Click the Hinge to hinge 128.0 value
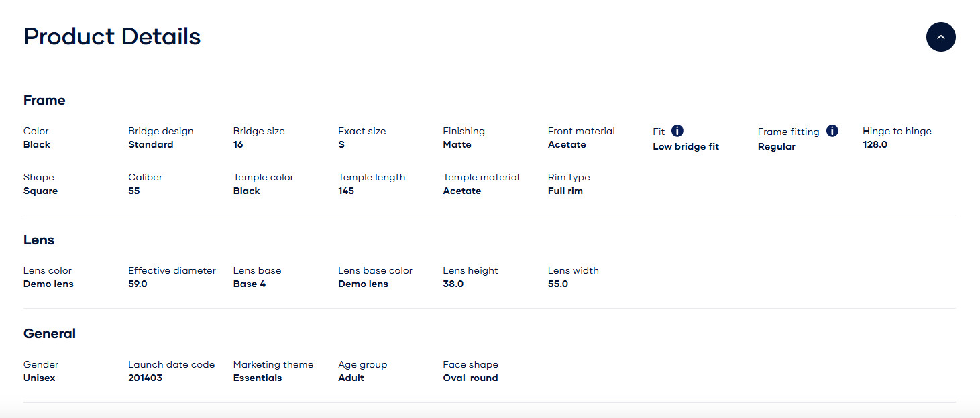980x418 pixels. [x=875, y=144]
